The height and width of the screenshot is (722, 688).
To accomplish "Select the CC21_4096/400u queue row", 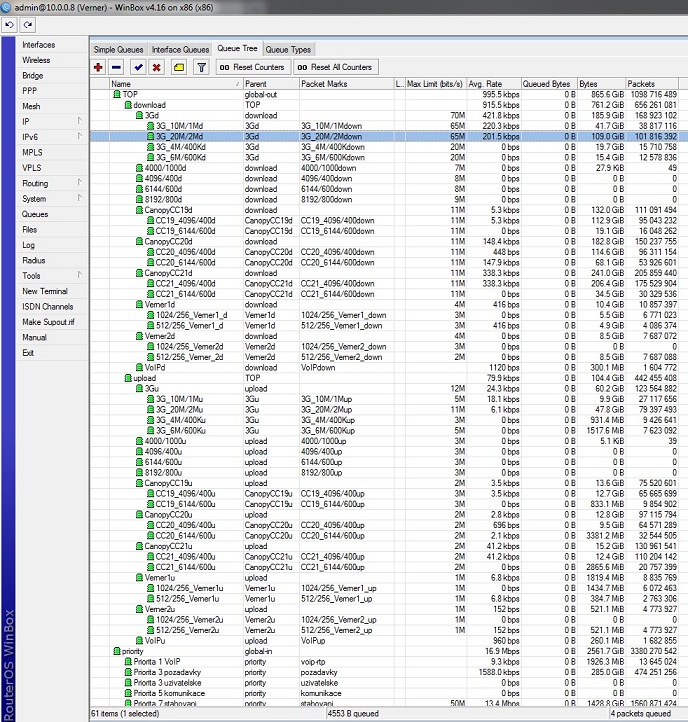I will point(389,557).
